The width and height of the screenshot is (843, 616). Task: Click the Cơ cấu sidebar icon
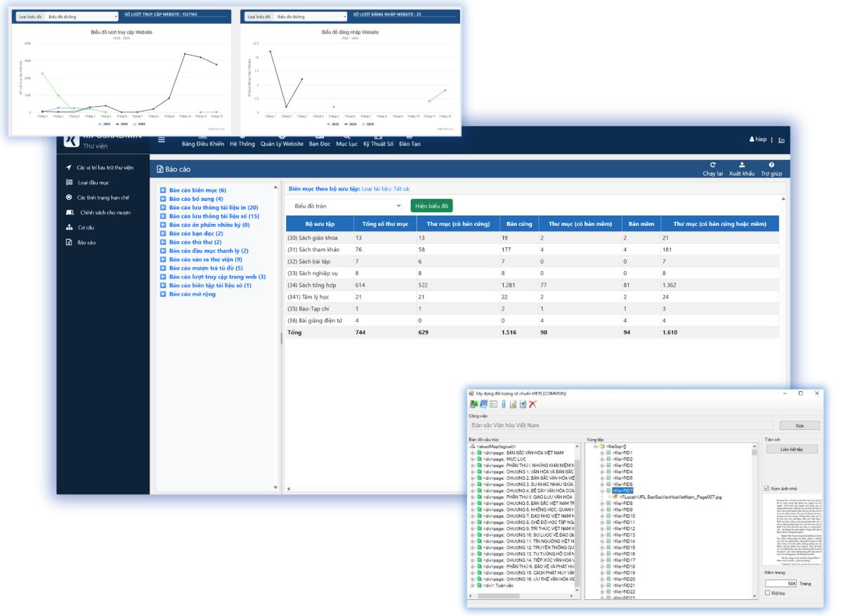pyautogui.click(x=69, y=227)
